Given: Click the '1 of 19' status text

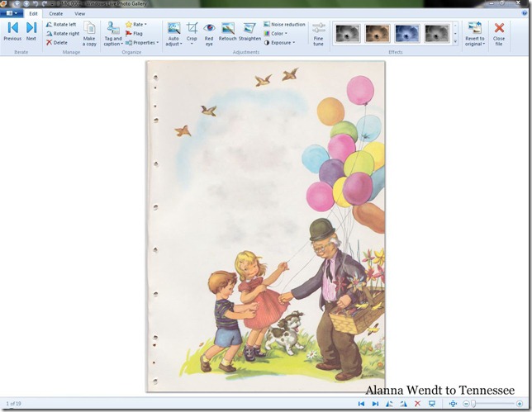Looking at the screenshot, I should click(x=13, y=404).
